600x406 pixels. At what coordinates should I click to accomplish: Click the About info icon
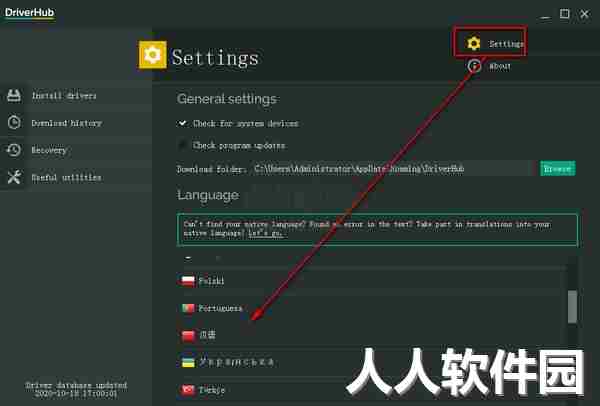(x=474, y=66)
